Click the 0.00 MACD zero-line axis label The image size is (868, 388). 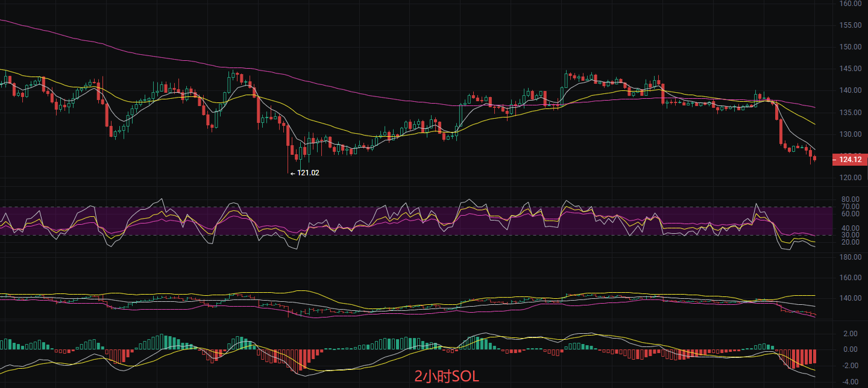coord(851,349)
